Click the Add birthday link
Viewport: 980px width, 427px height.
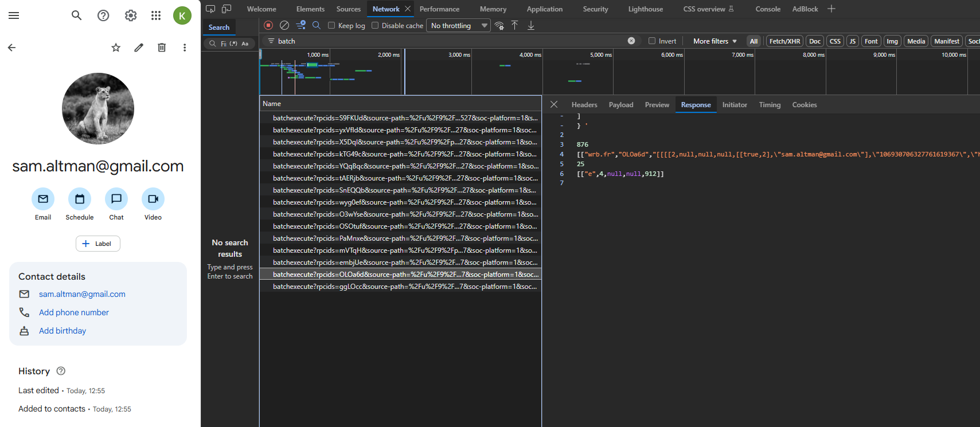click(x=63, y=331)
